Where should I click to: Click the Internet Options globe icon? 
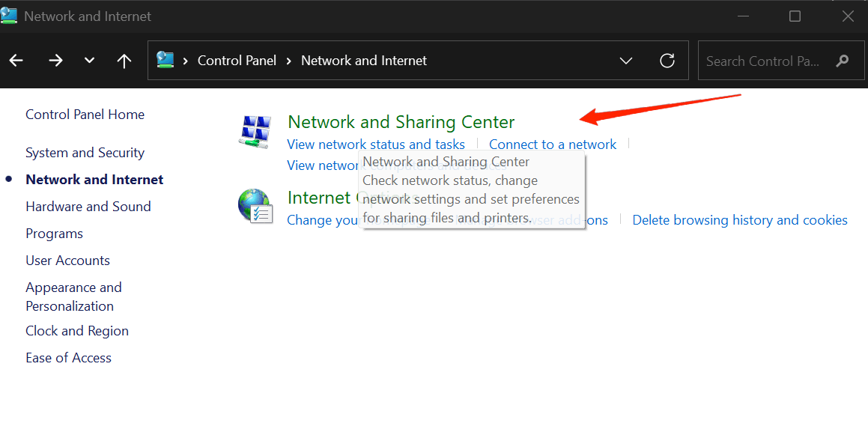[x=255, y=204]
